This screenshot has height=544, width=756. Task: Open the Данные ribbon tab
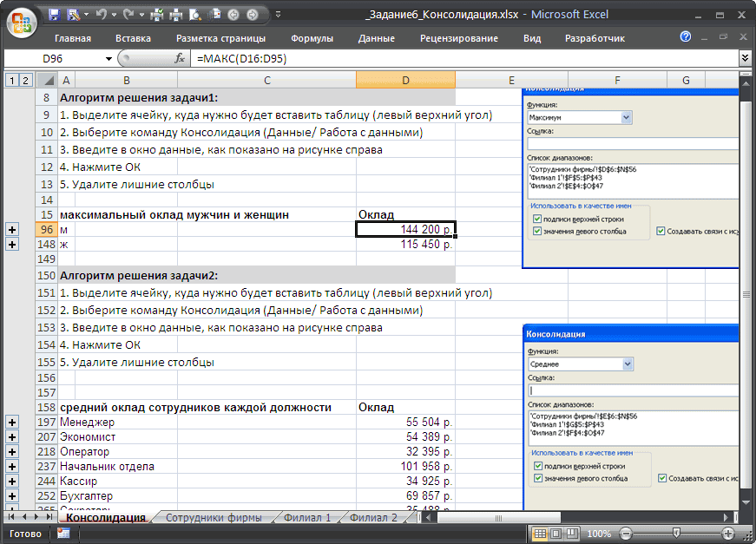pos(377,38)
